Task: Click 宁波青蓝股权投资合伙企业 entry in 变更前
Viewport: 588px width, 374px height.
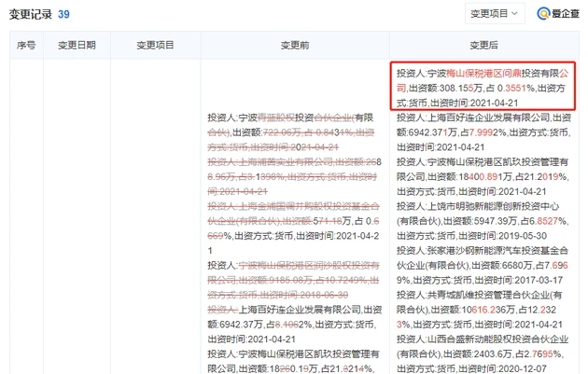Action: click(x=291, y=132)
